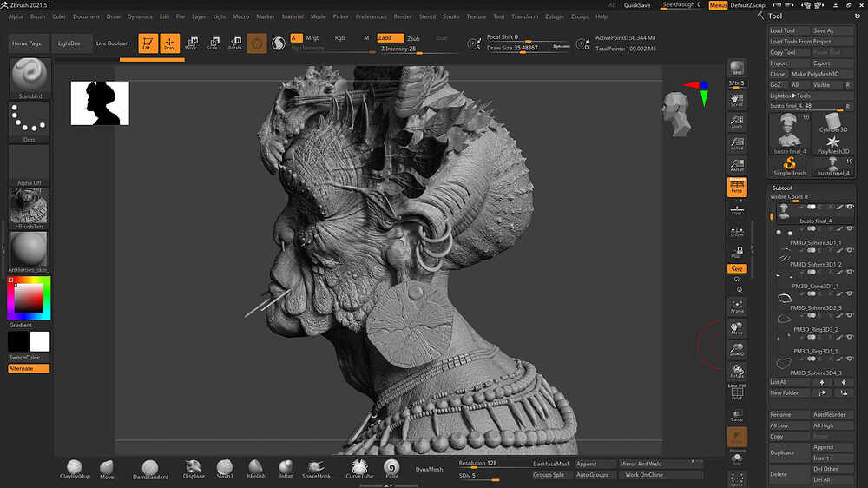
Task: Enable Mrgb paint mode
Action: pos(312,37)
